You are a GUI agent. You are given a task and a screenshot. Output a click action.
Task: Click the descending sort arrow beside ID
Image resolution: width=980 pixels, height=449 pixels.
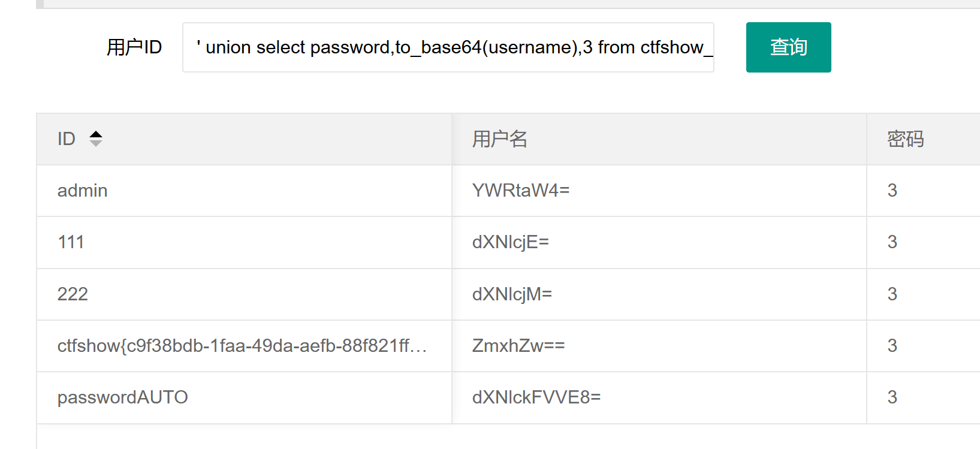(x=96, y=143)
